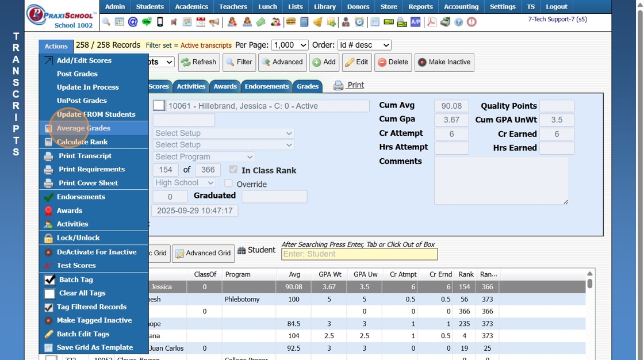Open the Per Page 1,000 dropdown

pyautogui.click(x=290, y=45)
